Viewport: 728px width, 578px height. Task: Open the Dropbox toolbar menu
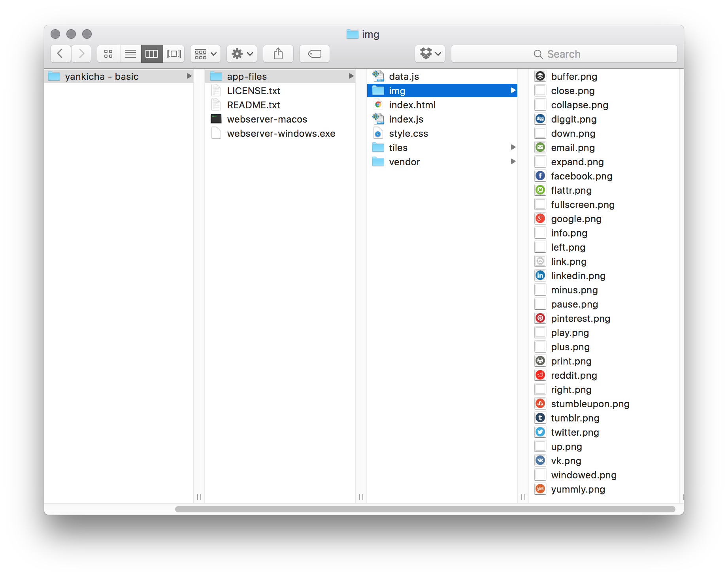(x=430, y=54)
